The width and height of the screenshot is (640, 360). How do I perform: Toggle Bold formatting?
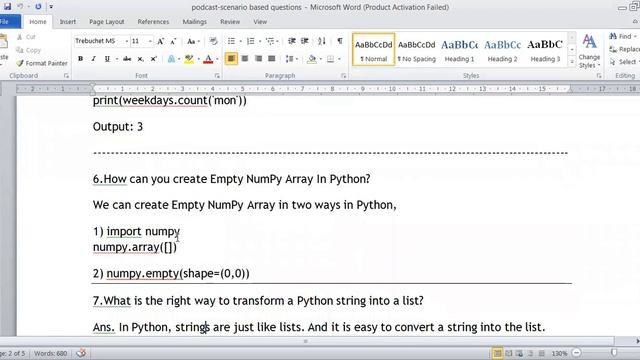pos(80,59)
